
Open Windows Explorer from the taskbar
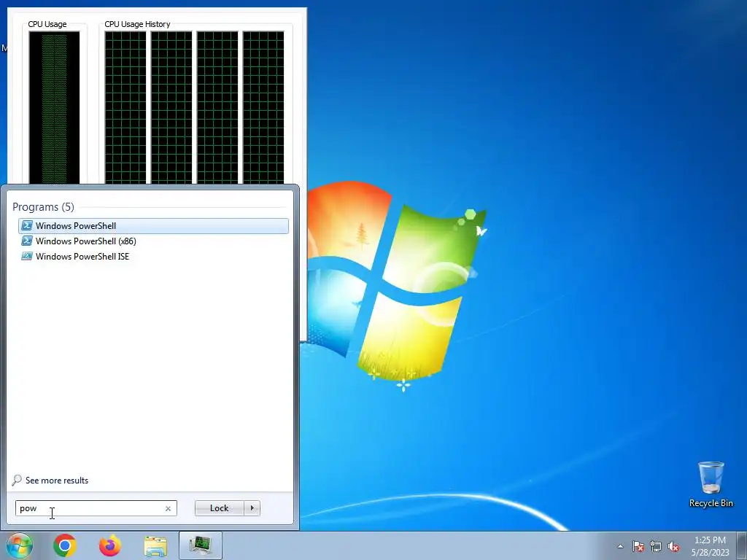tap(155, 546)
